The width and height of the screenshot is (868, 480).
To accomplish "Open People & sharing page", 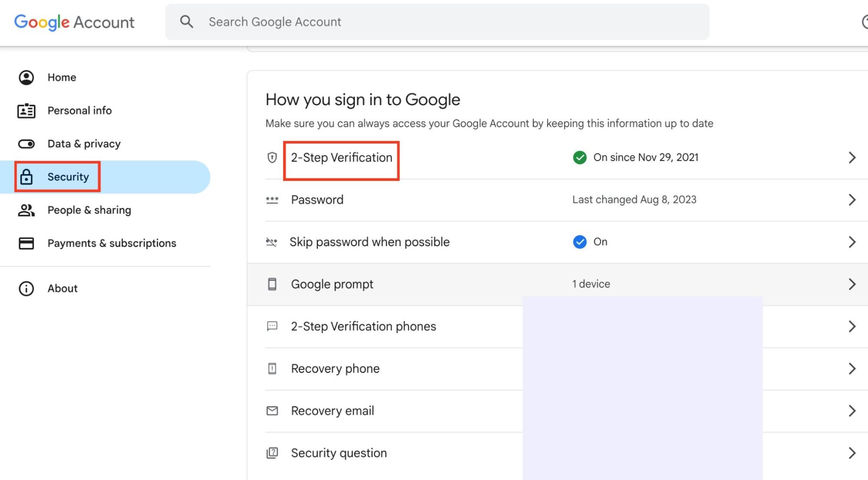I will coord(105,210).
